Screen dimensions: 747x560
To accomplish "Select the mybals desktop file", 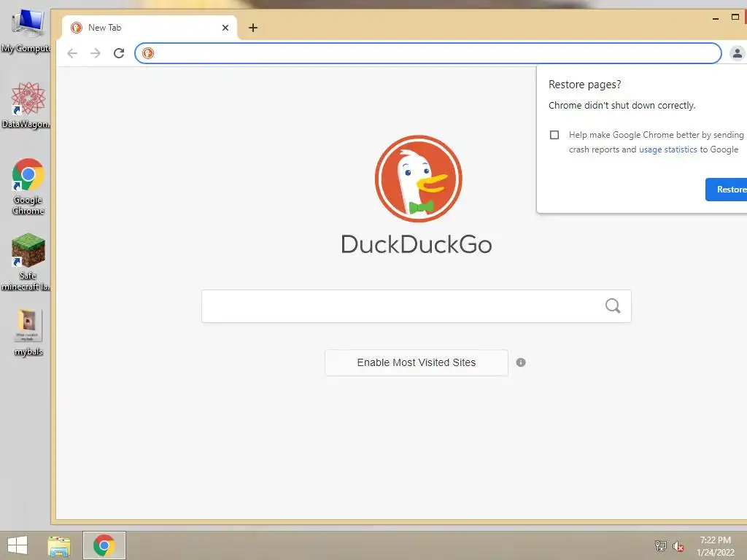I will tap(28, 332).
